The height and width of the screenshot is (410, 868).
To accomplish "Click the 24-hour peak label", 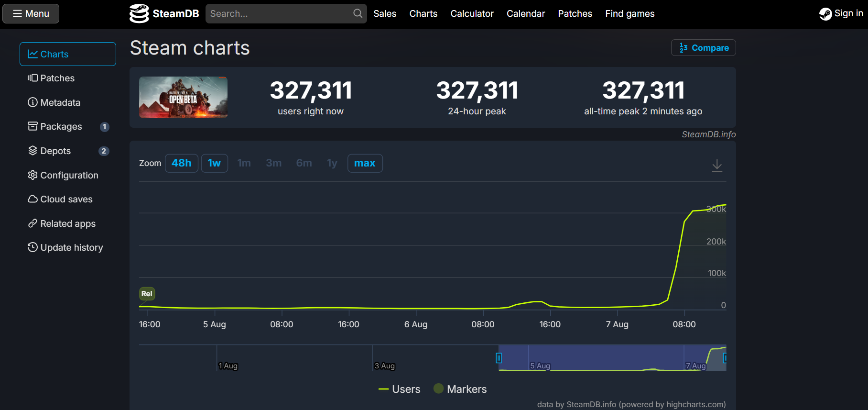I will click(477, 111).
